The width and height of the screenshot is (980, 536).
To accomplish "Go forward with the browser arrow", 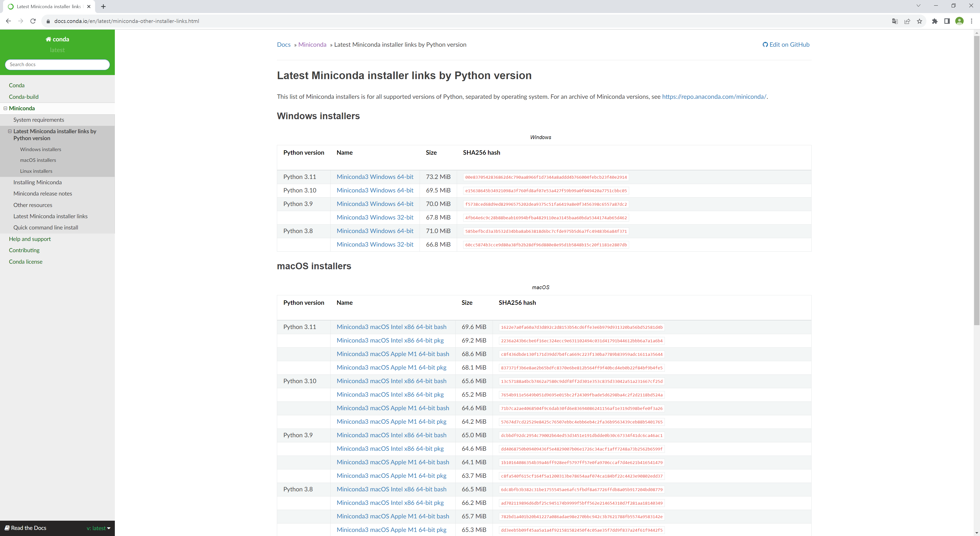I will [20, 21].
